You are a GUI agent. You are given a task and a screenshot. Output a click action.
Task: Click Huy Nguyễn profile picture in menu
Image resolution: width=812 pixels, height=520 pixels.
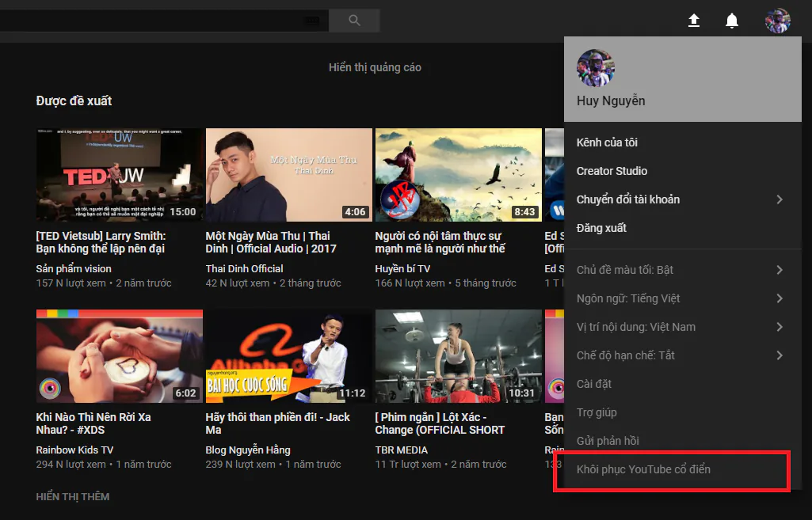click(x=596, y=68)
